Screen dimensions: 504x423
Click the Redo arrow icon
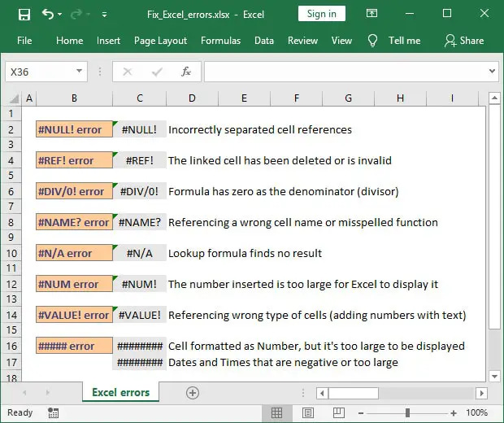(x=76, y=15)
